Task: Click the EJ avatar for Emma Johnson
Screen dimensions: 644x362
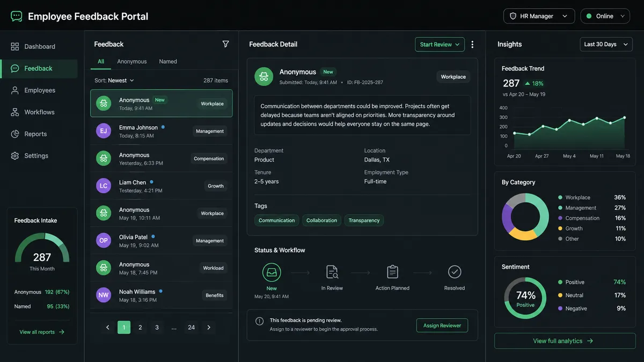Action: pos(104,131)
